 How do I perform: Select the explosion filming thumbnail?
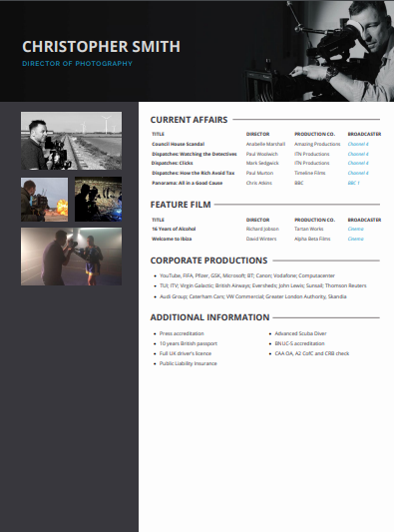tap(45, 200)
